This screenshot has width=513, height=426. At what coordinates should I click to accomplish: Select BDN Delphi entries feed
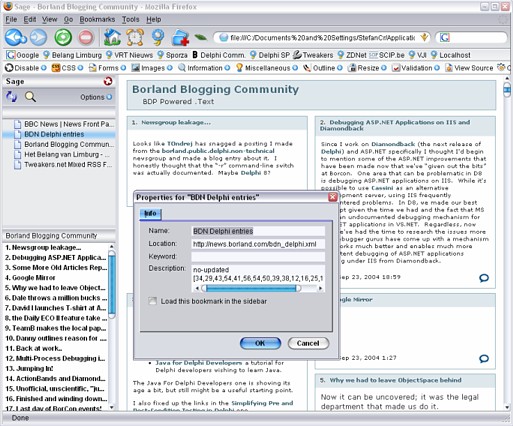59,134
